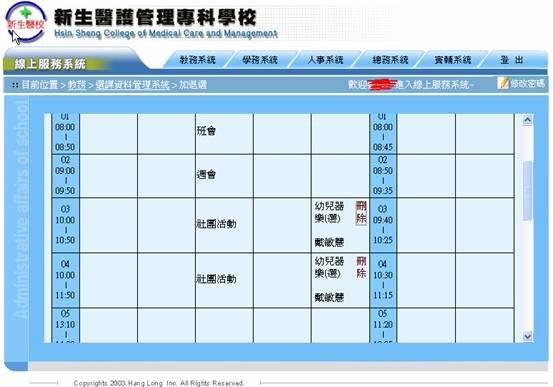Click the 新生醫校 school logo
Screen dimensions: 553x387
[26, 22]
